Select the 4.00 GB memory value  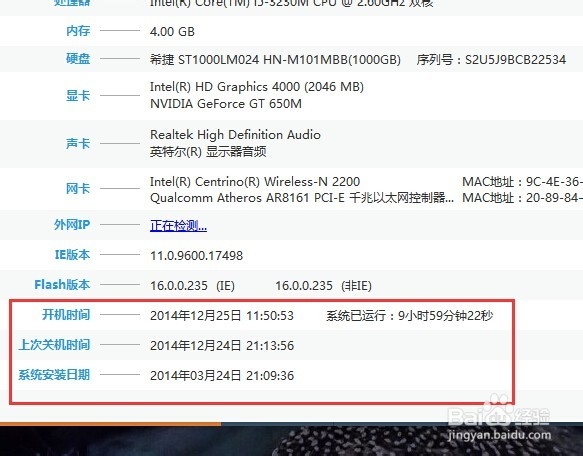(x=172, y=32)
